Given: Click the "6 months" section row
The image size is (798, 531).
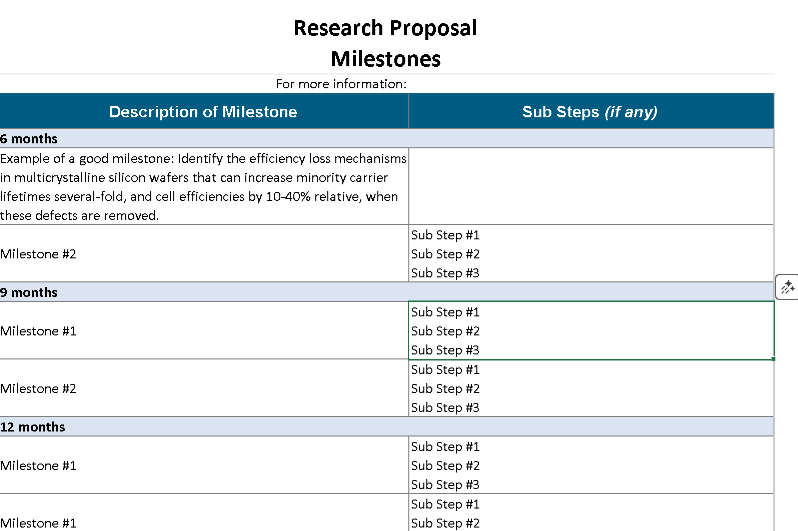Looking at the screenshot, I should 387,138.
